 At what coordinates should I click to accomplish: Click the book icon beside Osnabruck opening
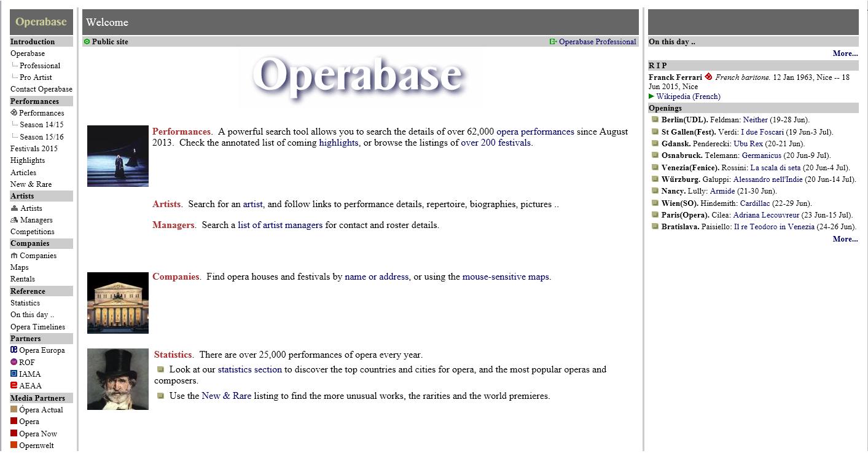[x=655, y=155]
